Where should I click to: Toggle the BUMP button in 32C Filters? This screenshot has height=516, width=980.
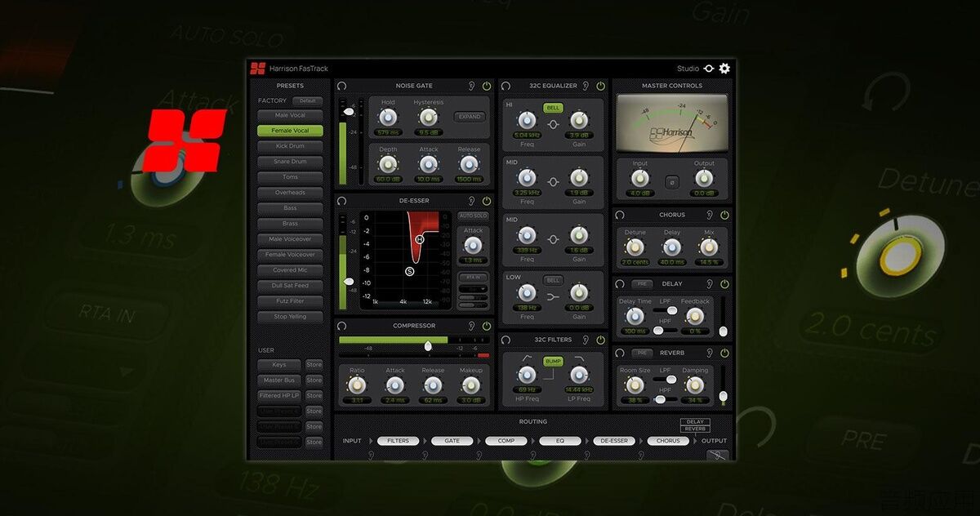pos(553,361)
